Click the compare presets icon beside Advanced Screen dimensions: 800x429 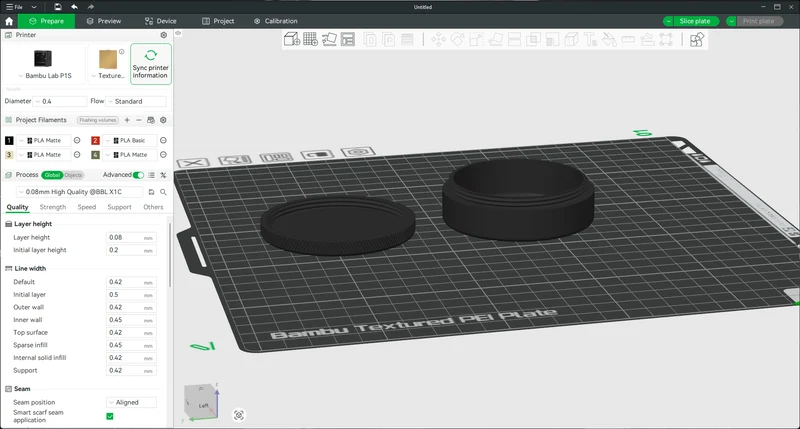(163, 175)
